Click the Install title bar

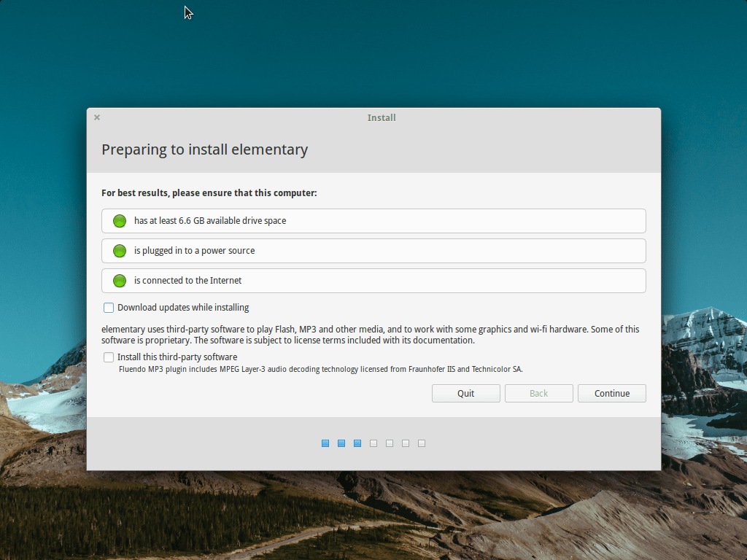[382, 117]
